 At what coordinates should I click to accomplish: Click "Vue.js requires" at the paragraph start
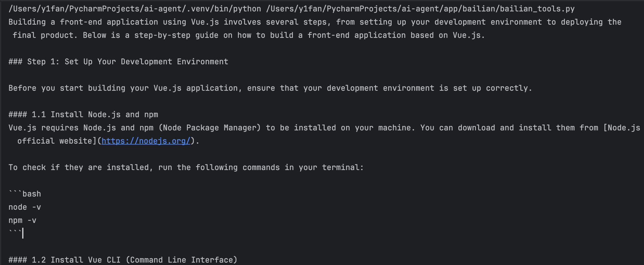tap(43, 128)
